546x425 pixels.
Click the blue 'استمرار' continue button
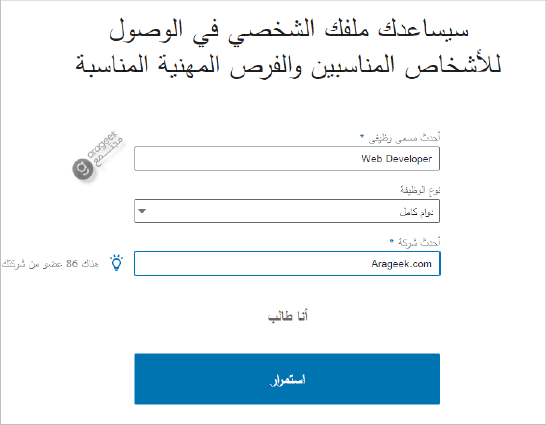coord(287,379)
